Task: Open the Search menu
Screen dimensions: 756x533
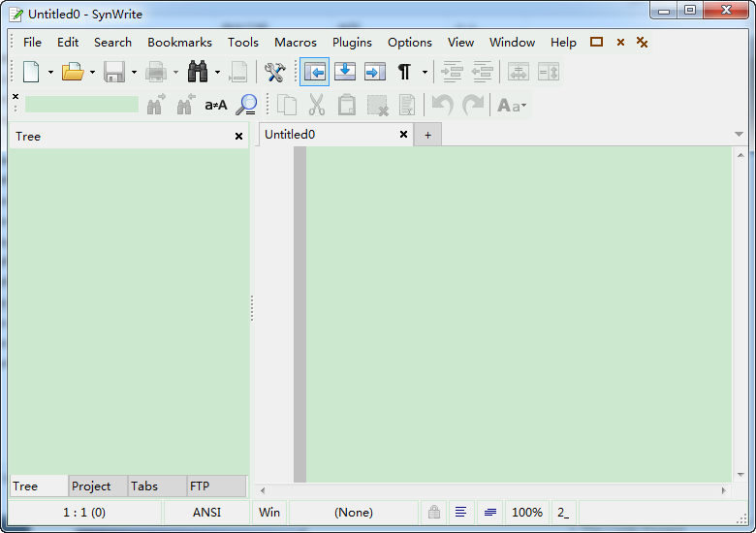Action: pyautogui.click(x=112, y=43)
